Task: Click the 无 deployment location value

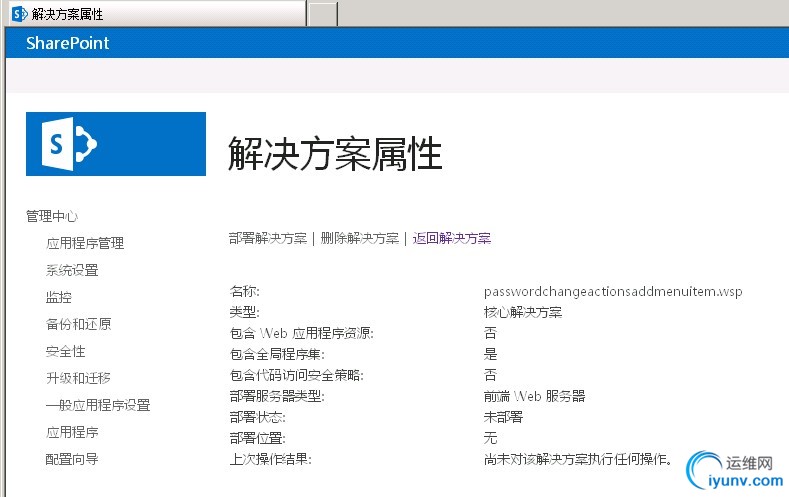Action: (x=490, y=438)
